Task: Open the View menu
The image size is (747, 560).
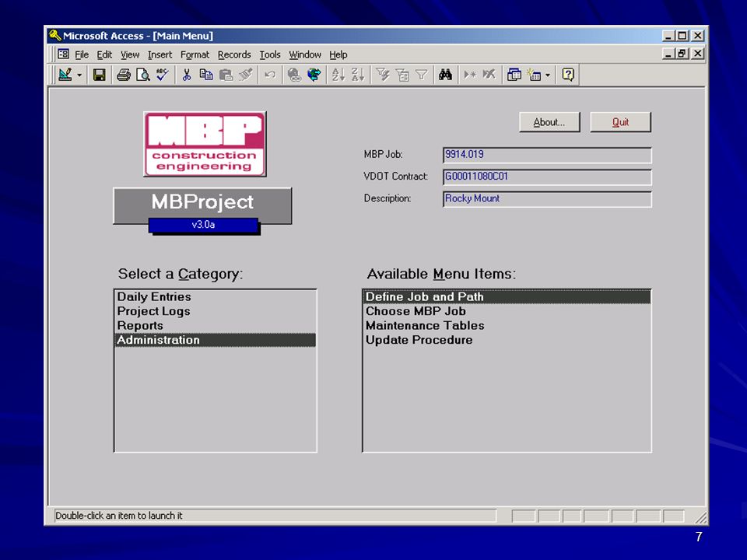Action: click(x=130, y=54)
